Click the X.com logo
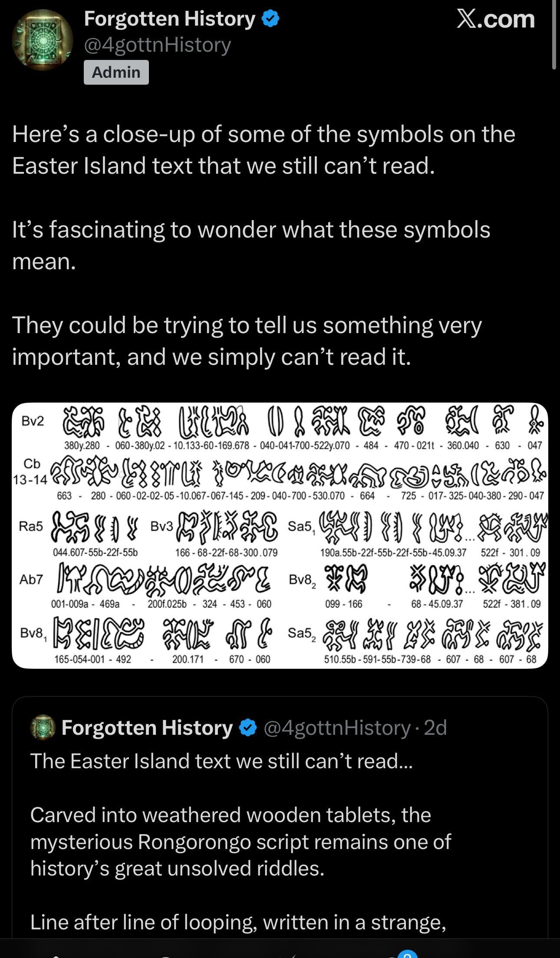Screen dimensions: 560x958 click(x=495, y=20)
